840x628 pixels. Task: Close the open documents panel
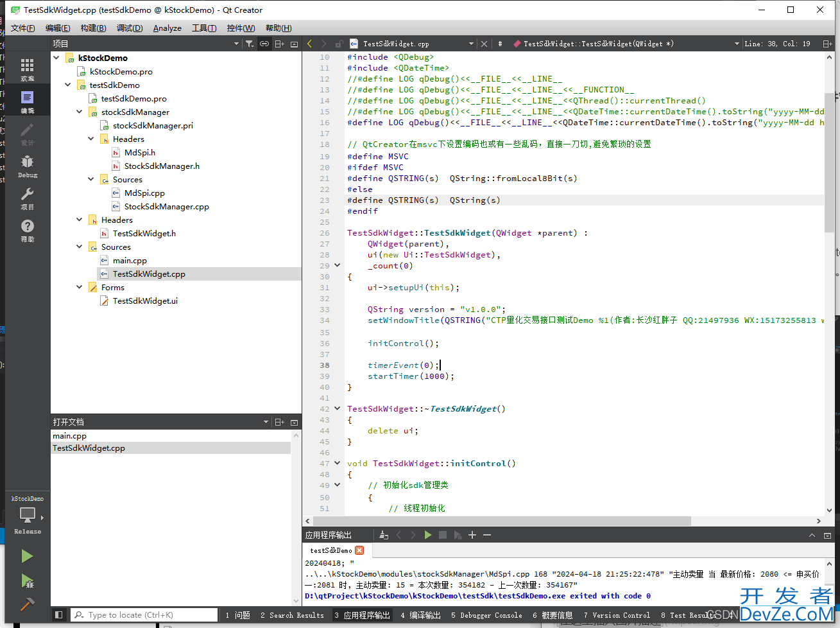pyautogui.click(x=295, y=422)
